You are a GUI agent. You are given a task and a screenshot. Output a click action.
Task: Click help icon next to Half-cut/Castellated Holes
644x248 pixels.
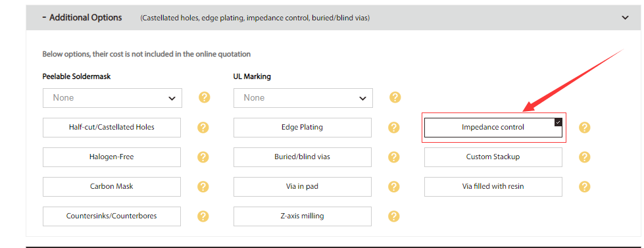pos(203,127)
